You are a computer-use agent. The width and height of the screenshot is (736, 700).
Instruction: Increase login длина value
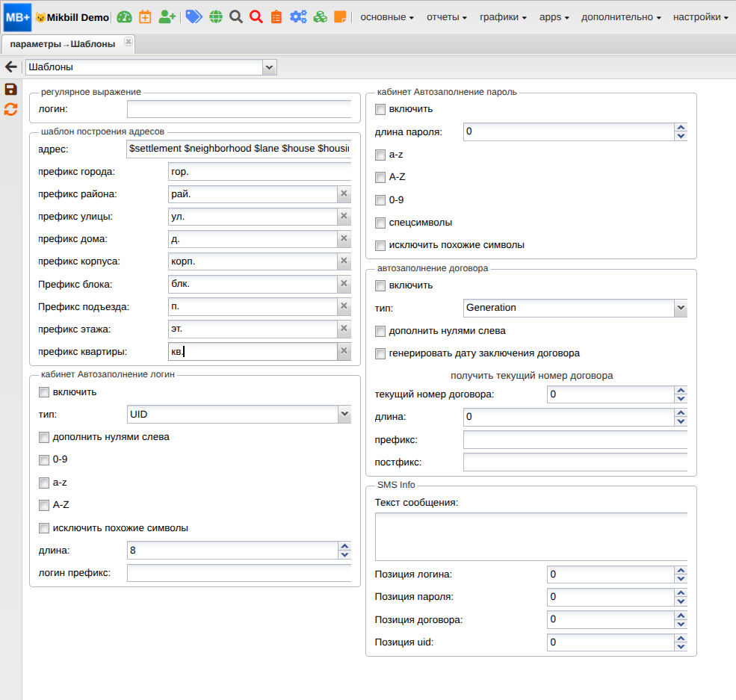pyautogui.click(x=344, y=546)
